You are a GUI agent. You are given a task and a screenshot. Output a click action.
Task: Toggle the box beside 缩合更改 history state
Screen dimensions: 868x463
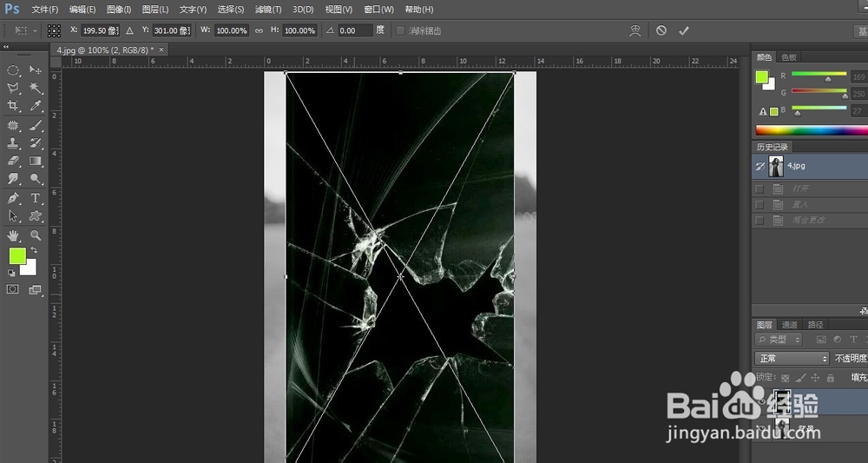click(x=759, y=220)
